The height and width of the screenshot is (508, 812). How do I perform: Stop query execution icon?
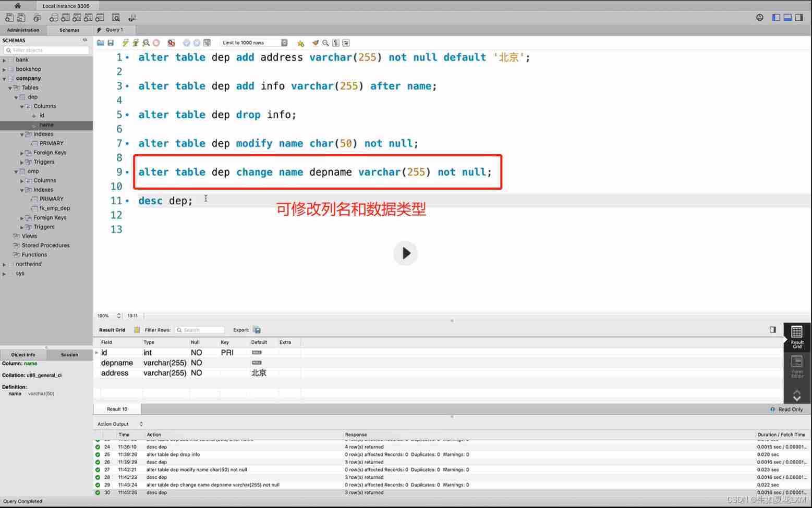[x=156, y=43]
